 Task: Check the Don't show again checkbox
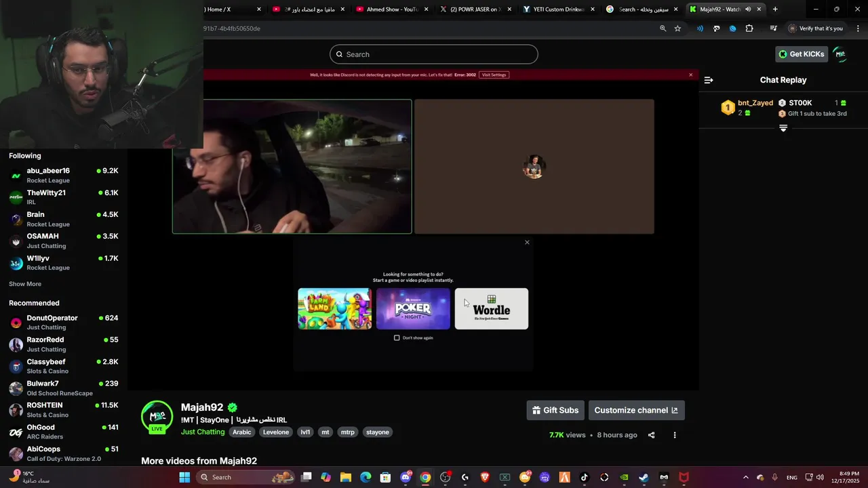coord(397,338)
